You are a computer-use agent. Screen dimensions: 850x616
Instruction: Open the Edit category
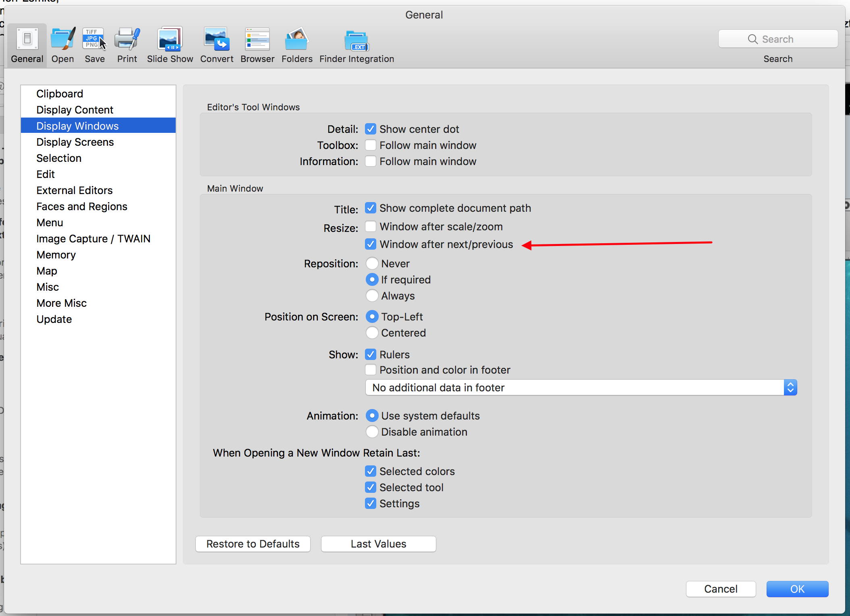98,174
